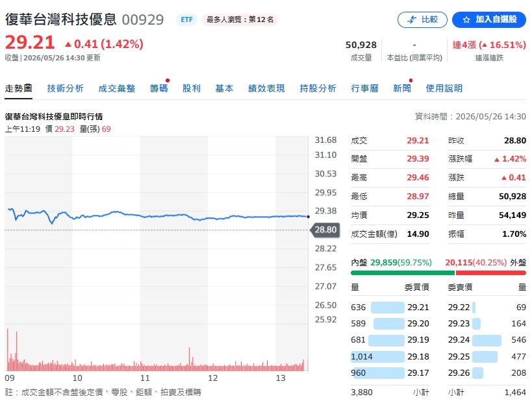This screenshot has height=401, width=532.
Task: Switch to 行事曆 tab
Action: [x=364, y=88]
